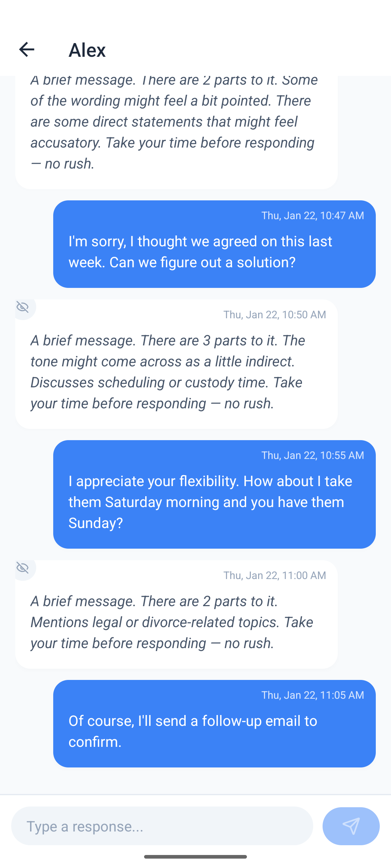The image size is (391, 868).
Task: Tap the send button next to the reply box
Action: point(350,826)
